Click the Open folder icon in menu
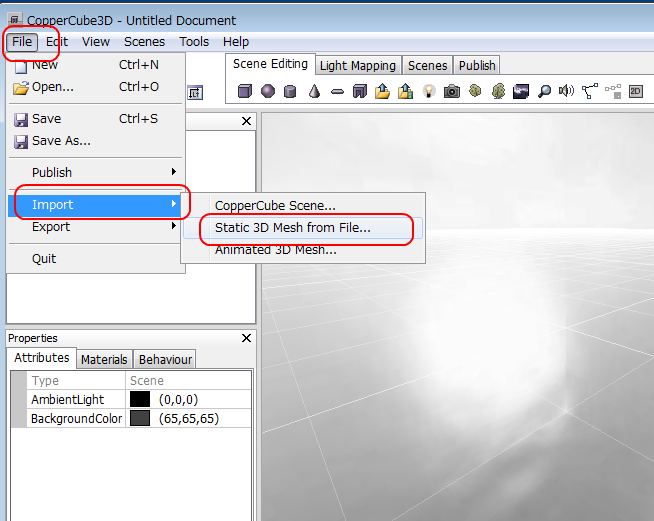The width and height of the screenshot is (654, 521). click(x=21, y=88)
